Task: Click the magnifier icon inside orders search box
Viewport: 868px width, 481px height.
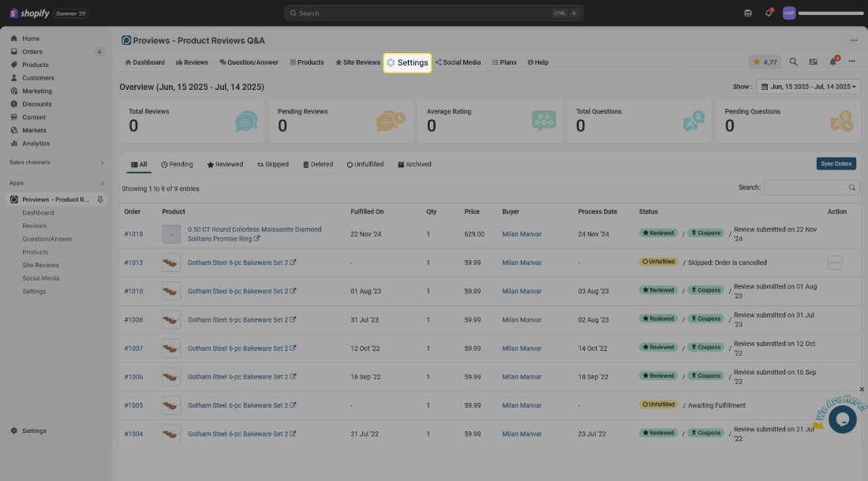Action: [x=852, y=188]
